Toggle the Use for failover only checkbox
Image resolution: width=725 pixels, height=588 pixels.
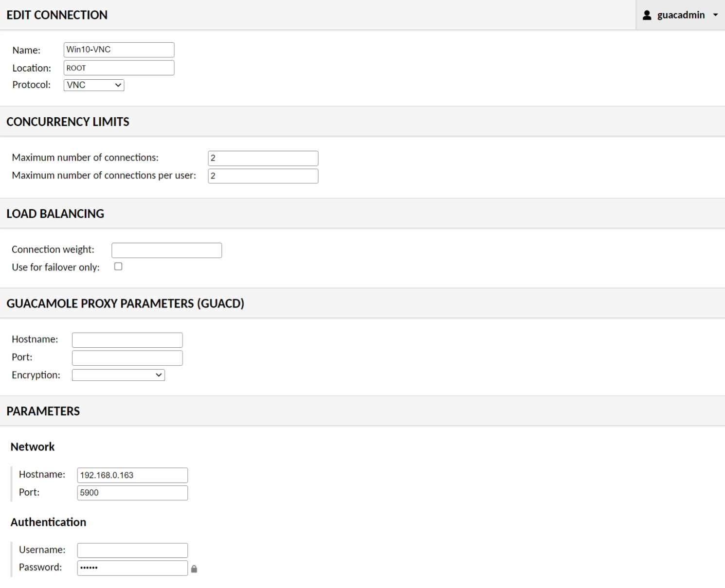coord(118,267)
